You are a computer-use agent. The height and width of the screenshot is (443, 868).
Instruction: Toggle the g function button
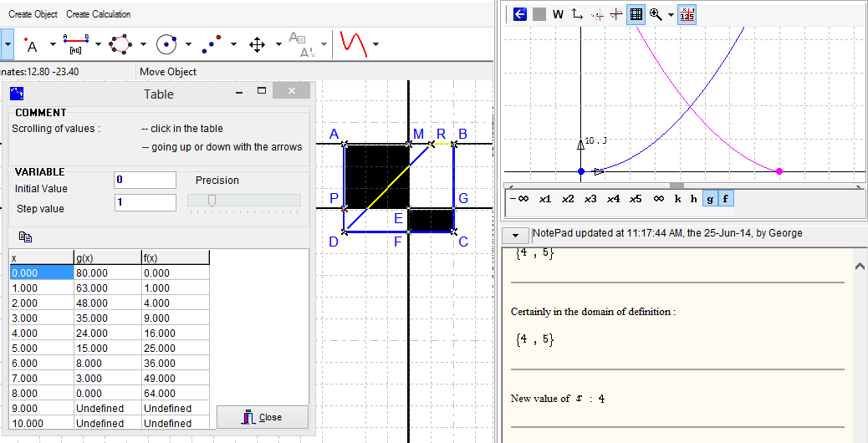tap(710, 199)
